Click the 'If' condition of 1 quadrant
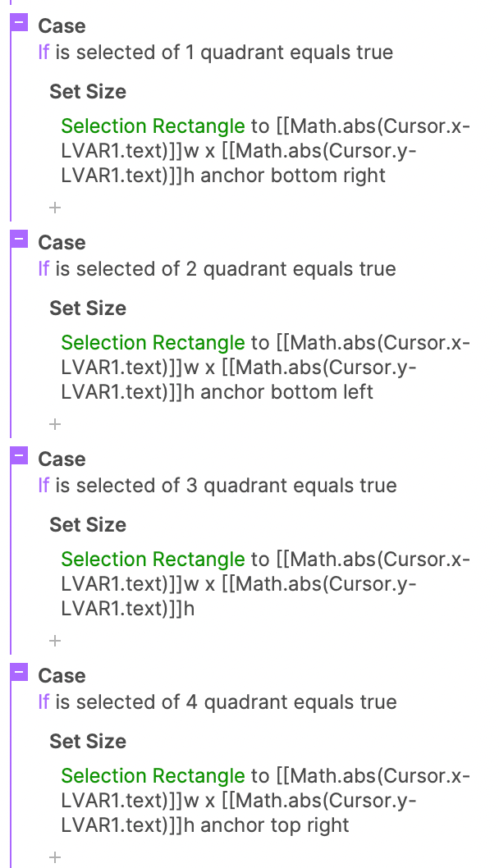This screenshot has width=499, height=868. click(x=43, y=53)
